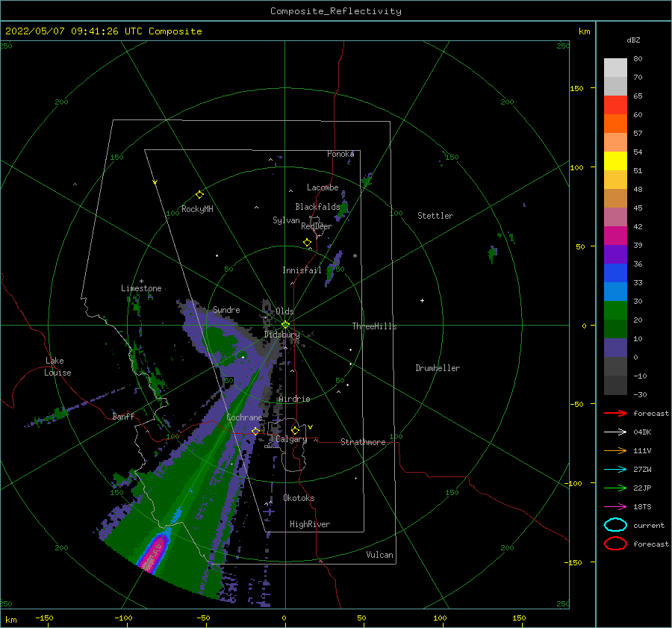
Task: Click the Olds label
Action: coord(284,311)
